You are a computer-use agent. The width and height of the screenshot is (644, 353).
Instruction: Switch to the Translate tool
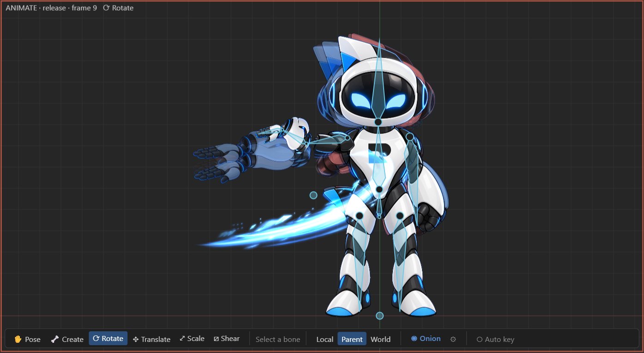(x=151, y=339)
